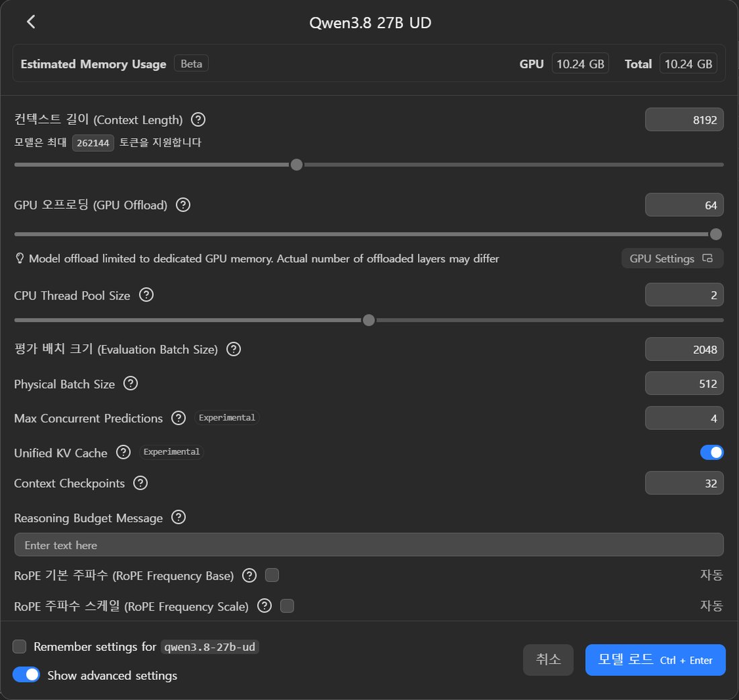Open help for Unified KV Cache

(123, 453)
